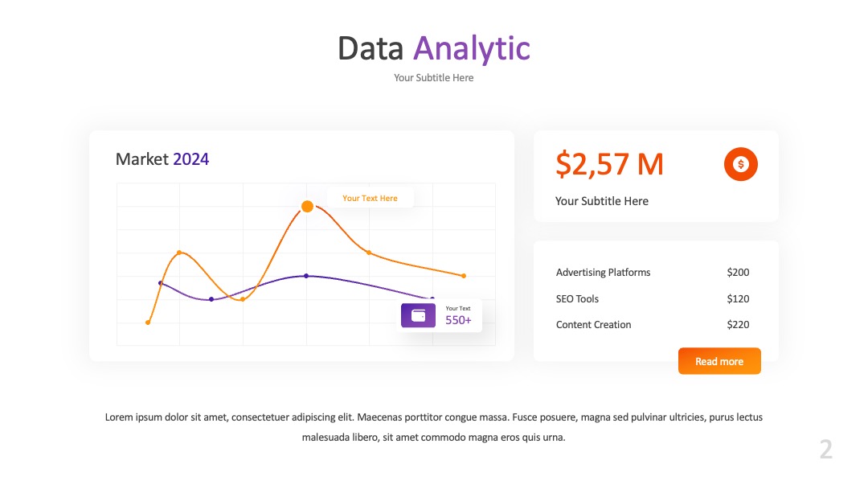The width and height of the screenshot is (868, 489).
Task: Select the 550+ value text
Action: (458, 320)
